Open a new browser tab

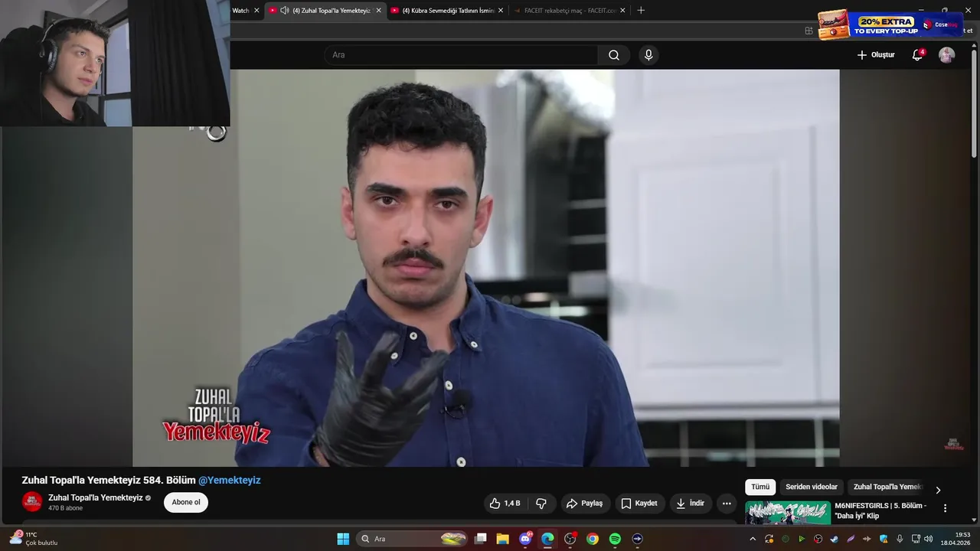(641, 11)
